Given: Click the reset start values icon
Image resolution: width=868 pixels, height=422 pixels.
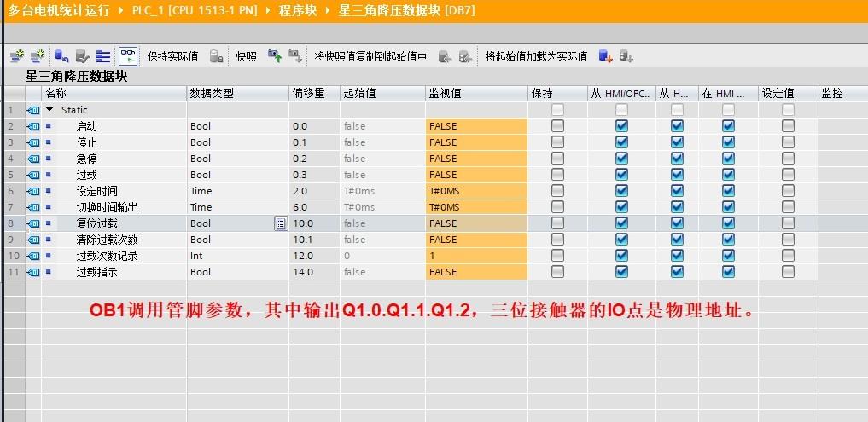Looking at the screenshot, I should pos(61,56).
